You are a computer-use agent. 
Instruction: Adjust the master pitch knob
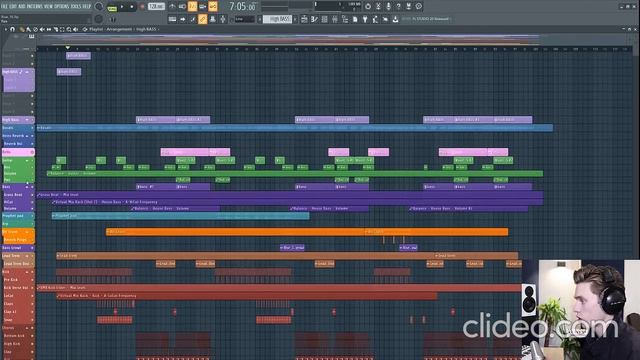coord(99,19)
